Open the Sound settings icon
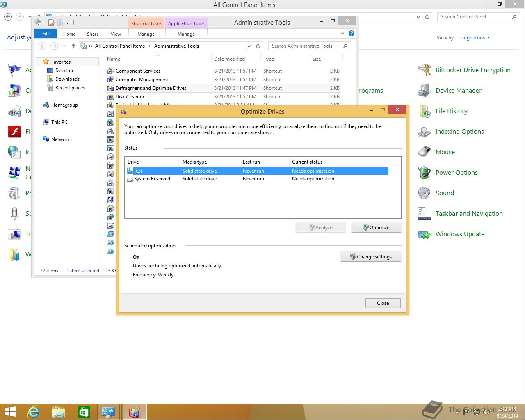Image resolution: width=525 pixels, height=420 pixels. coord(425,193)
